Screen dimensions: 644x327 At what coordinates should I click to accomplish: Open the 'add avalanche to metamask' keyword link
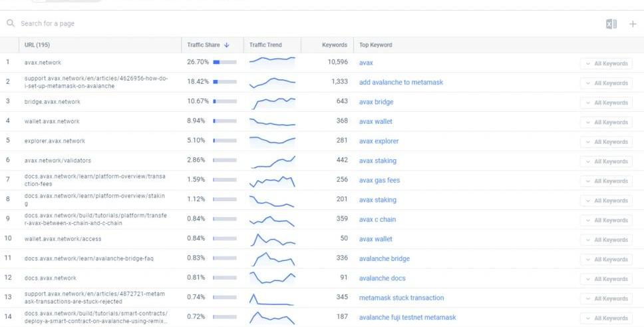coord(401,83)
